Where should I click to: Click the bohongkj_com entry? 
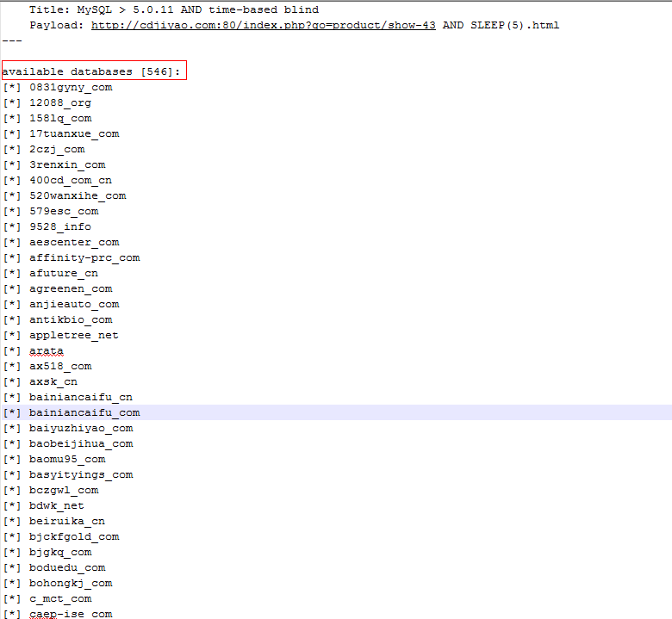[71, 583]
